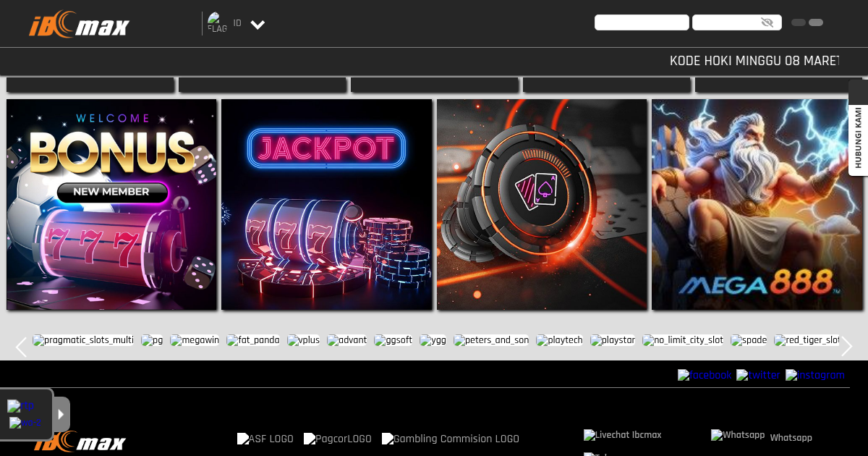This screenshot has height=456, width=868.
Task: Select the spade provider logo
Action: [x=749, y=340]
